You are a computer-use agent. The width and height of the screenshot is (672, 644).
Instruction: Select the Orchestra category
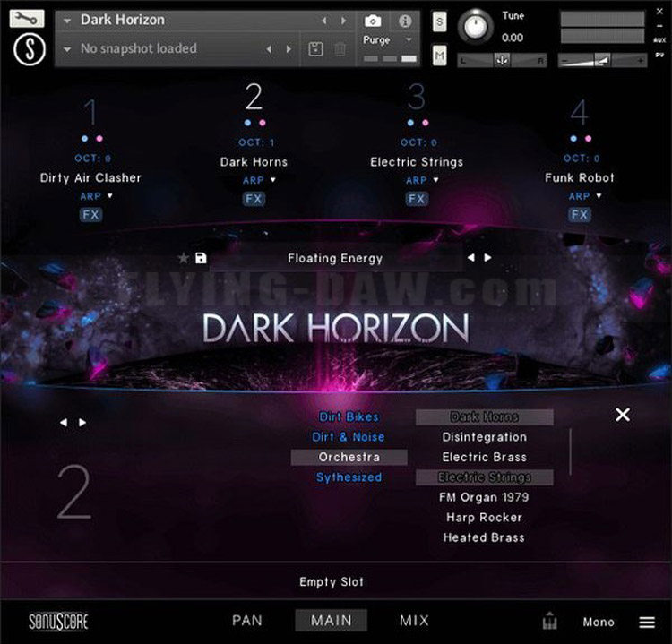tap(349, 457)
